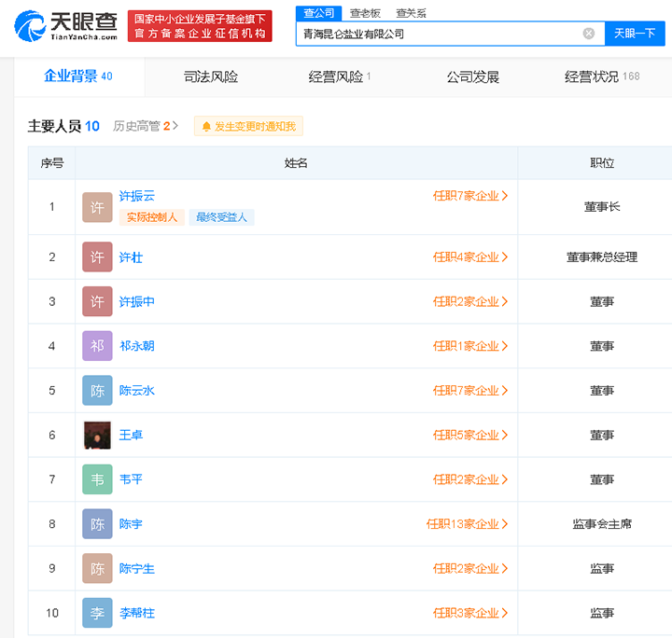This screenshot has height=638, width=672.
Task: Click the 发生变更时通知我 bell button
Action: click(248, 126)
